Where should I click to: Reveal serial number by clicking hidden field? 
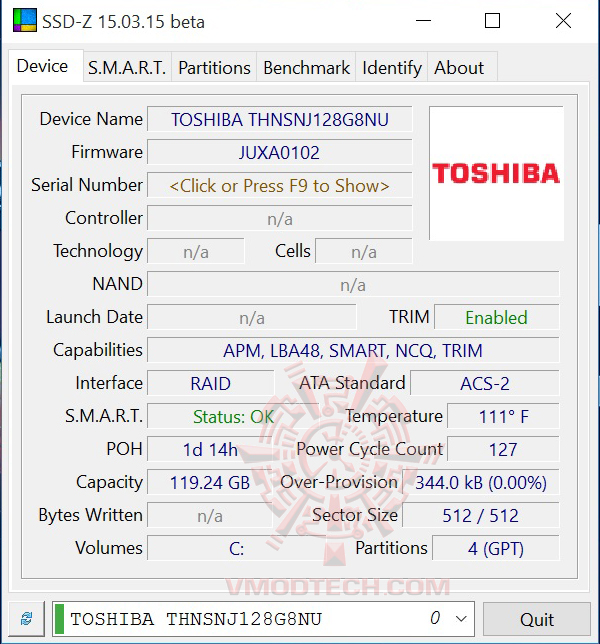(x=280, y=186)
